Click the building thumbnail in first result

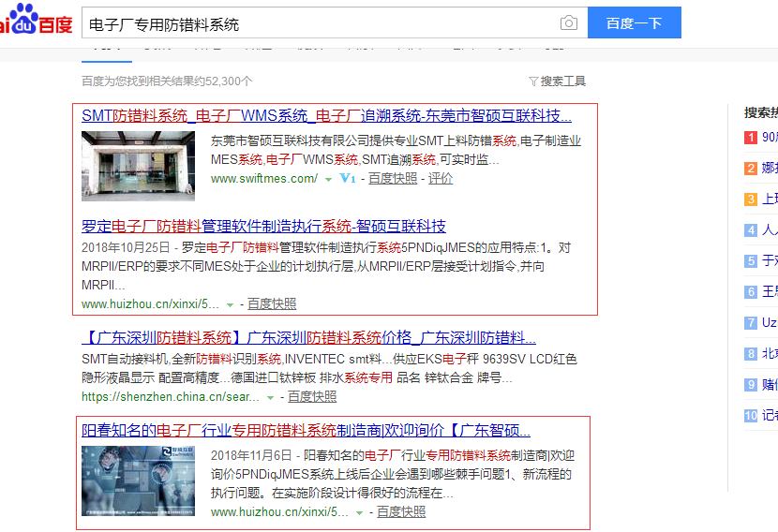(138, 166)
